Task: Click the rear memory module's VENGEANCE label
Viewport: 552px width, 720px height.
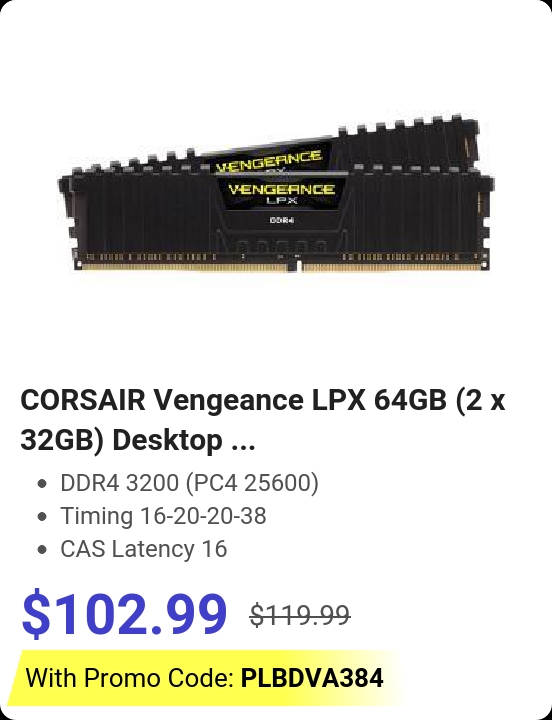Action: click(269, 160)
